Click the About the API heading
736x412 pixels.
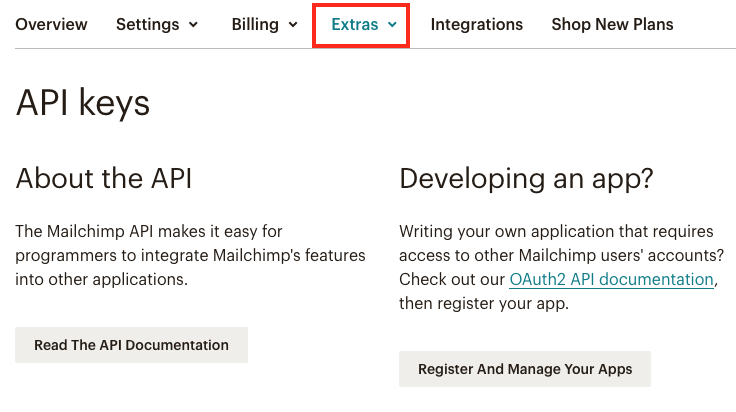click(104, 178)
